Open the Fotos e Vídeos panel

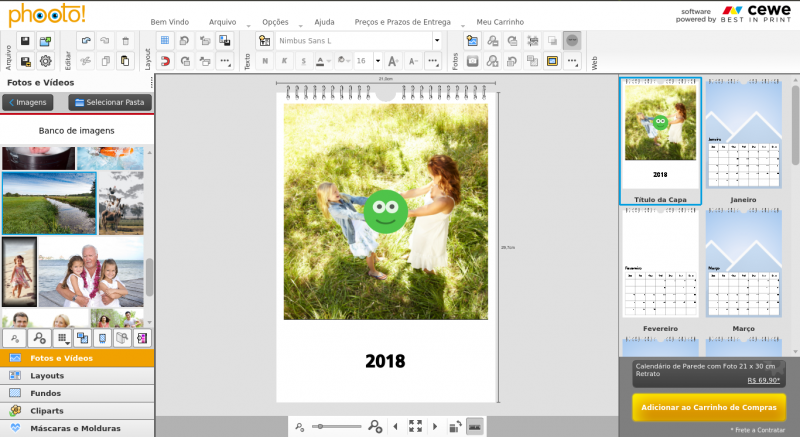click(77, 358)
